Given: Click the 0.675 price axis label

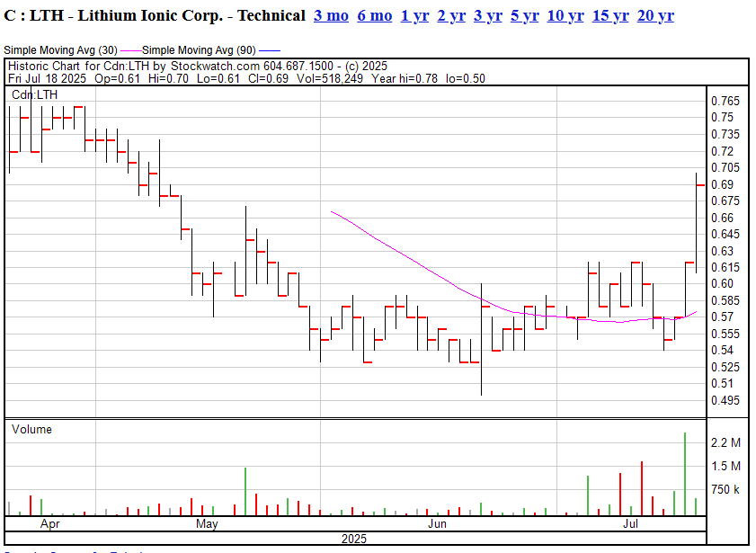Looking at the screenshot, I should pos(725,201).
